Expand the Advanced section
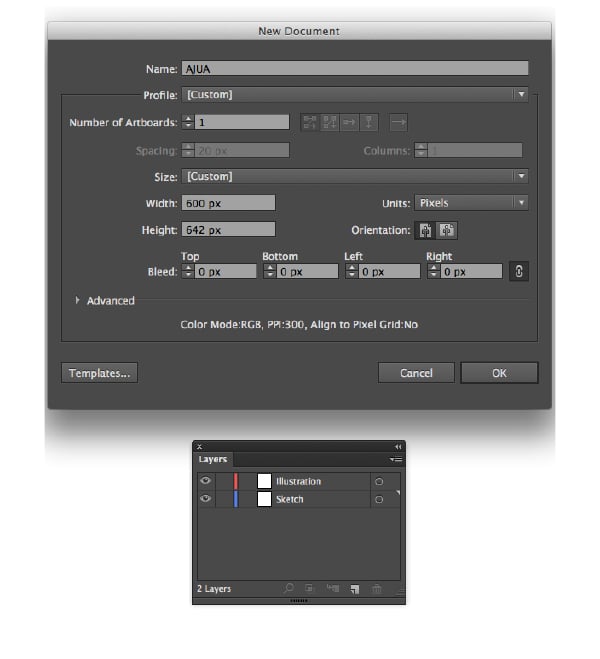Viewport: 600px width, 659px height. [78, 300]
